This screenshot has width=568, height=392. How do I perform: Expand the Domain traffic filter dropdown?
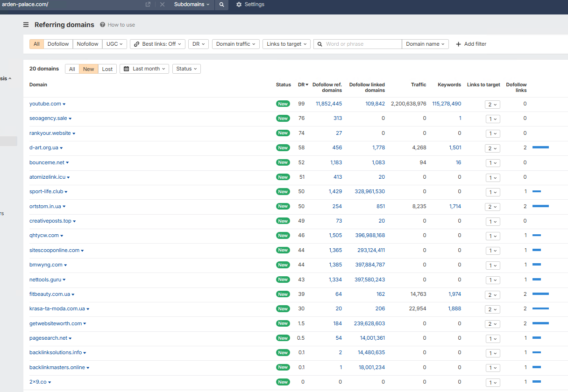tap(236, 44)
